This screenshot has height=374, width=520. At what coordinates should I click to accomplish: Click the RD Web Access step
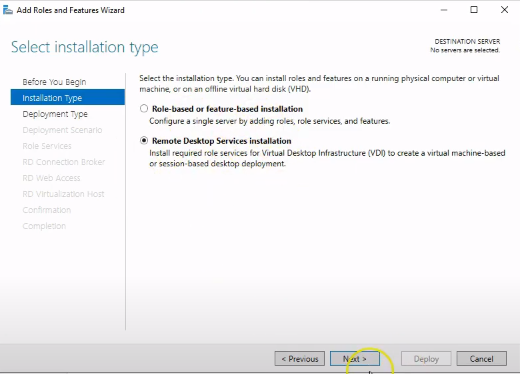point(51,178)
